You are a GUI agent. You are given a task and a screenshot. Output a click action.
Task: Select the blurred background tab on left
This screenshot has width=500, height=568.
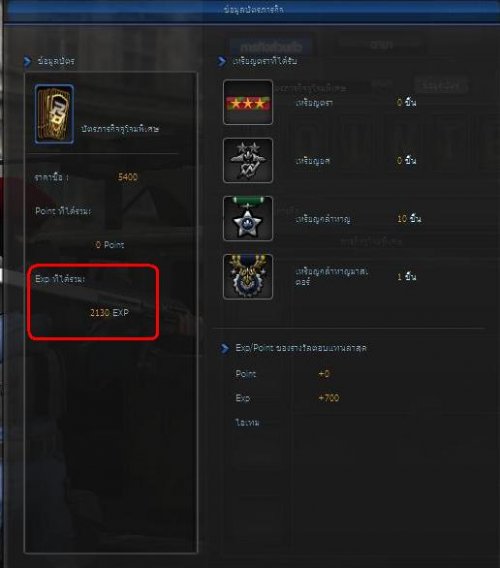271,47
